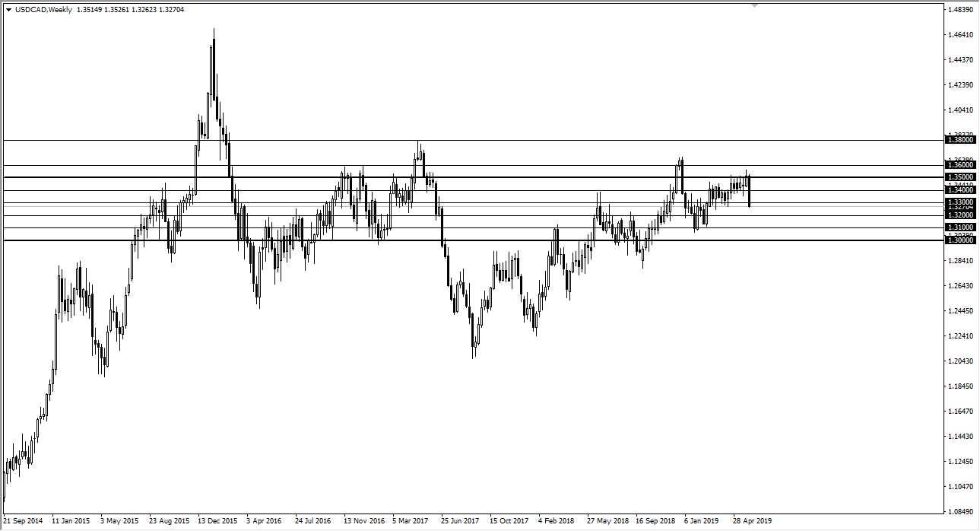
Task: Click the USDCAD,Weekly chart title label
Action: [42, 10]
